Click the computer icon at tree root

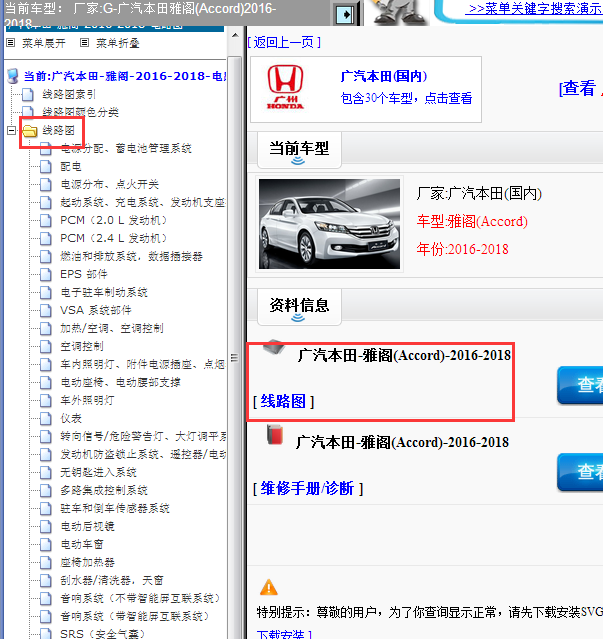coord(12,76)
